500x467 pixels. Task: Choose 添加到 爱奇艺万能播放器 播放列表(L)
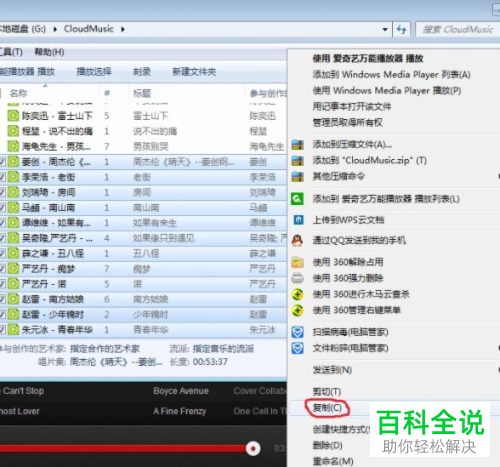click(386, 199)
